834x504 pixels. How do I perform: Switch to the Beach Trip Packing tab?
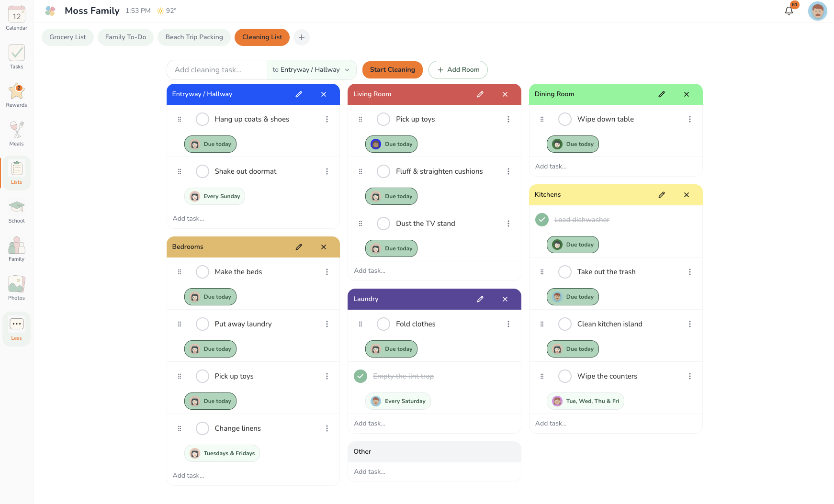(x=194, y=37)
